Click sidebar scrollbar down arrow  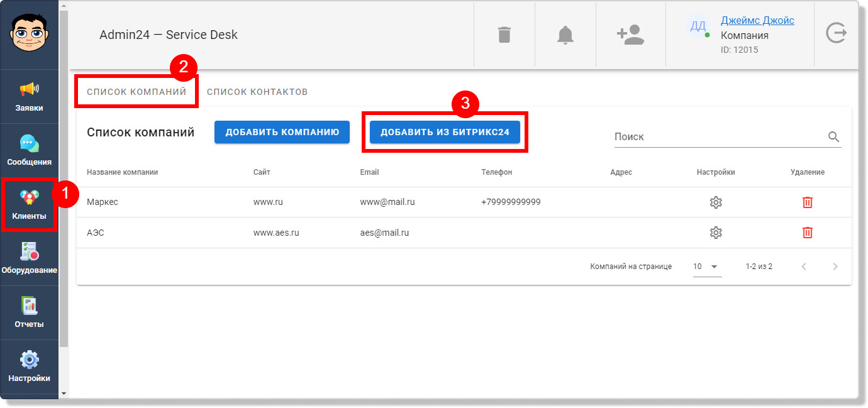(x=63, y=394)
